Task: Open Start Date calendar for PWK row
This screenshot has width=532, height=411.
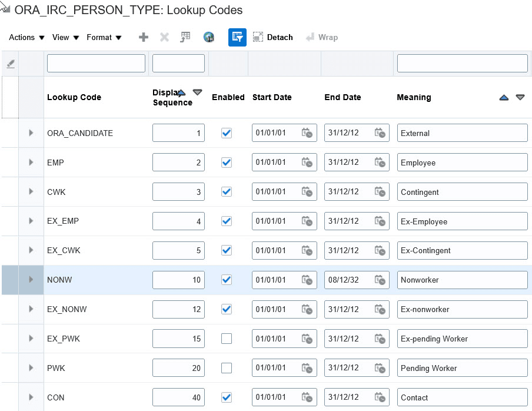Action: pyautogui.click(x=307, y=368)
